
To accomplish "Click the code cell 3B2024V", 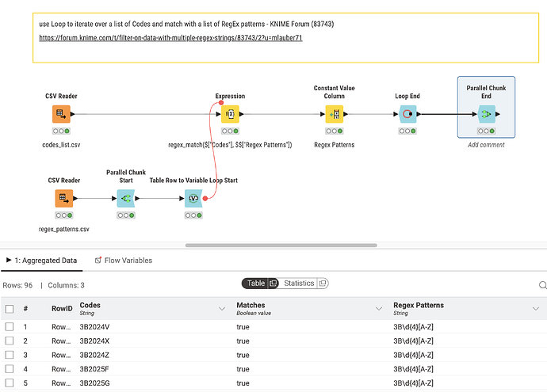I will [94, 327].
